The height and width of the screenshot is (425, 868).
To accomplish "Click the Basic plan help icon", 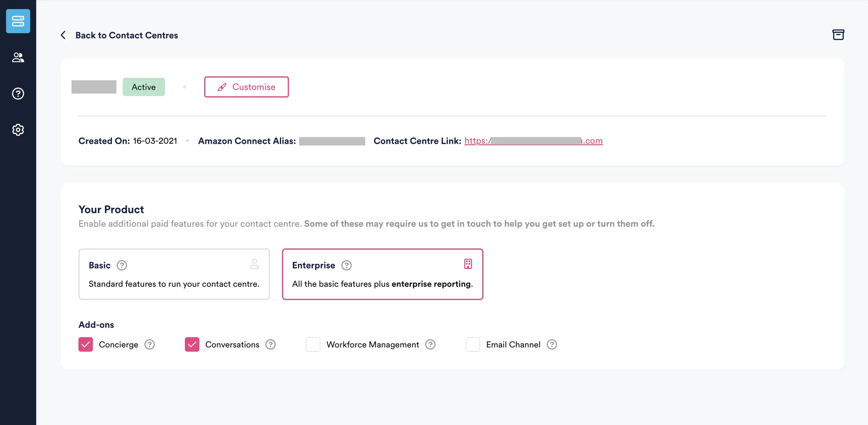I will [122, 265].
